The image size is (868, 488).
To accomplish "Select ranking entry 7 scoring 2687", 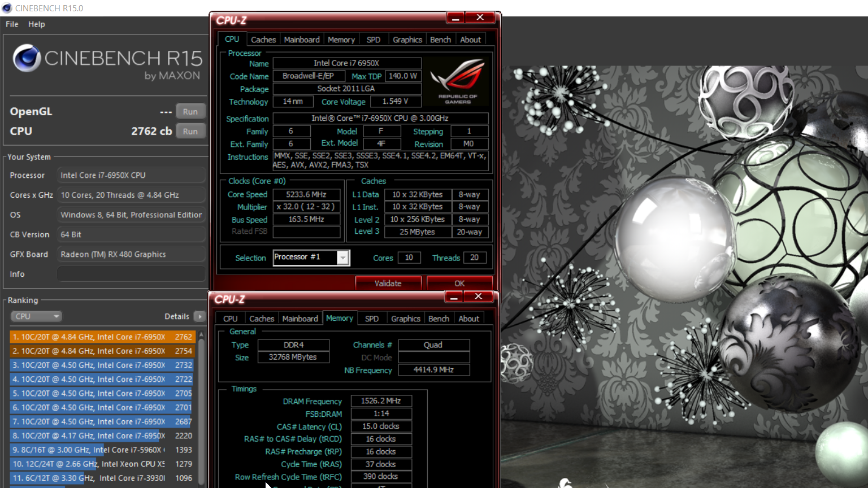I will tap(102, 421).
